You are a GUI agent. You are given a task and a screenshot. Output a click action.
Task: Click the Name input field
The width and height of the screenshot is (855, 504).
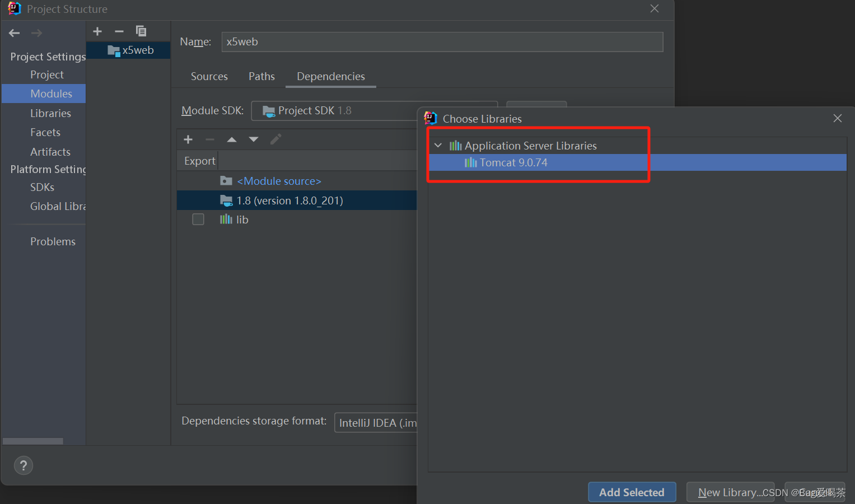[x=442, y=42]
